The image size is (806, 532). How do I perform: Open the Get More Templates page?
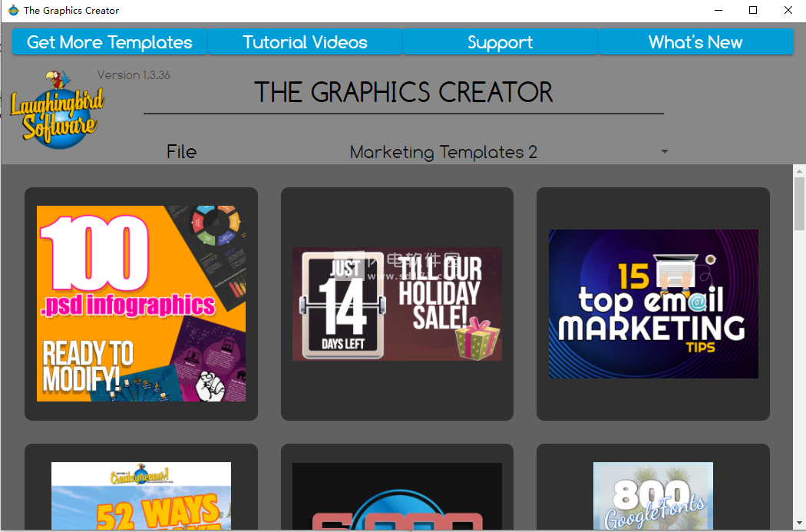pyautogui.click(x=110, y=41)
